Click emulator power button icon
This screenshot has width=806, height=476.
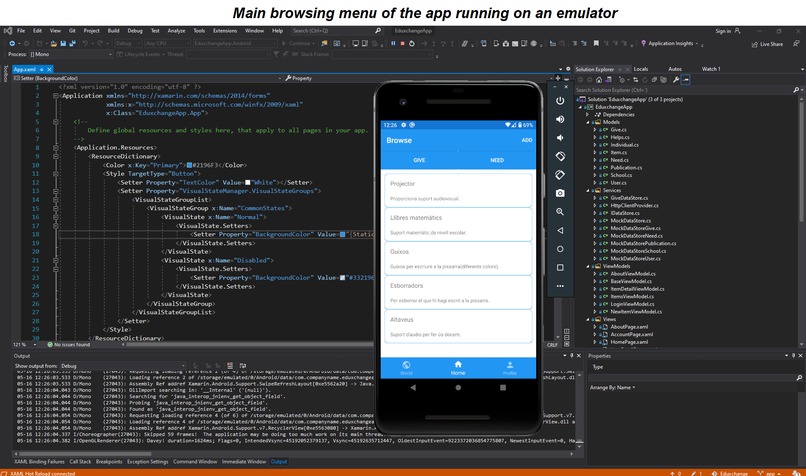[x=560, y=101]
